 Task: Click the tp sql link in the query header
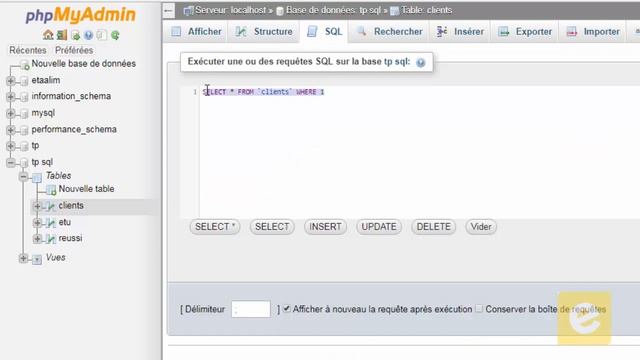(x=395, y=62)
